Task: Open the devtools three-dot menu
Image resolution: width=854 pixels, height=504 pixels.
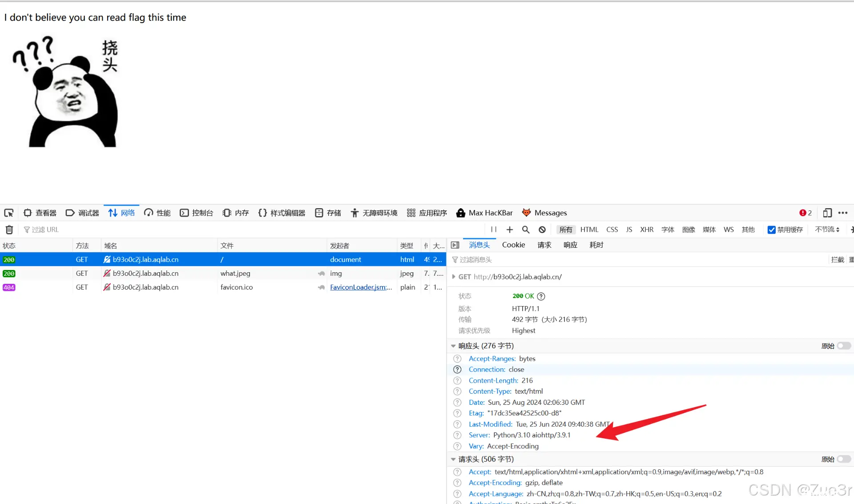Action: (x=843, y=213)
